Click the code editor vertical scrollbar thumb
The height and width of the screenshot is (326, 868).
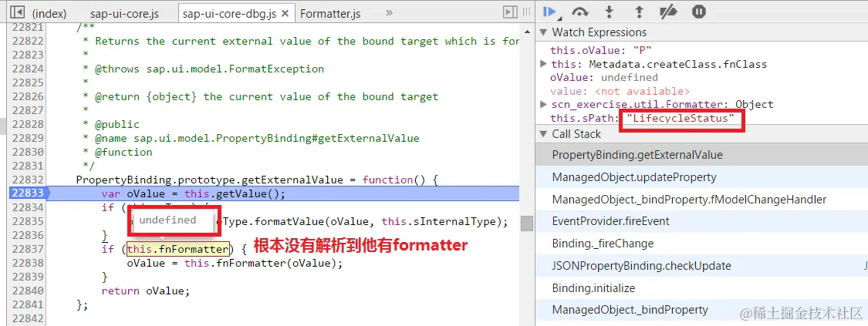(527, 223)
